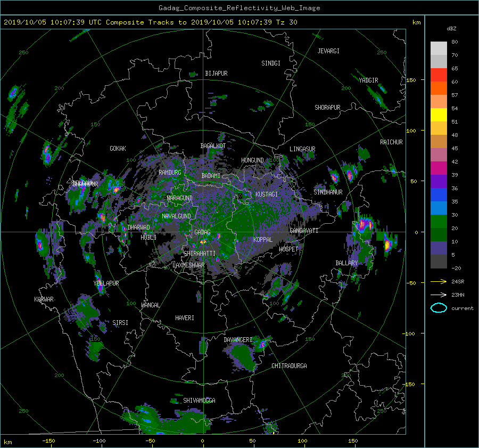Click the 'SINDGI' city label
Viewport: 479px width, 448px height.
click(271, 63)
